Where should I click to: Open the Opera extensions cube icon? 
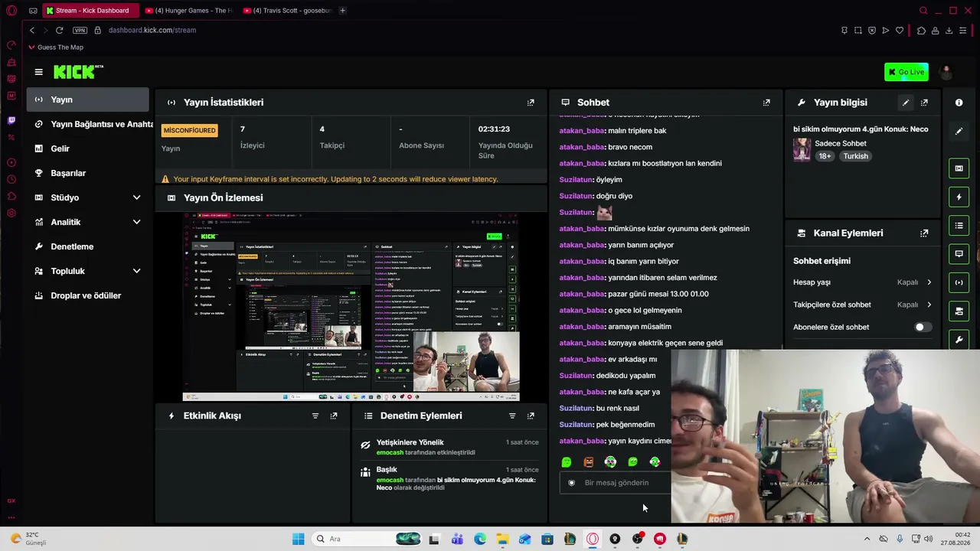pyautogui.click(x=921, y=31)
